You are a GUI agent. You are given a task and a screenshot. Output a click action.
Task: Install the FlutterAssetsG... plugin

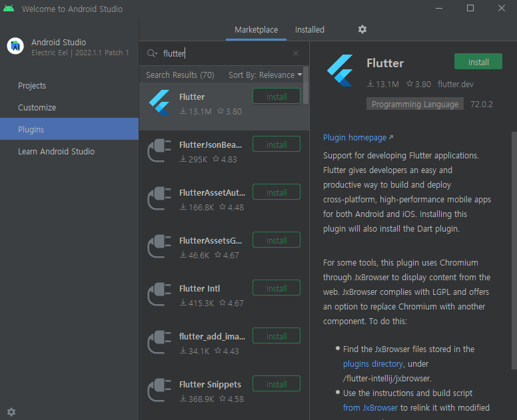(276, 240)
